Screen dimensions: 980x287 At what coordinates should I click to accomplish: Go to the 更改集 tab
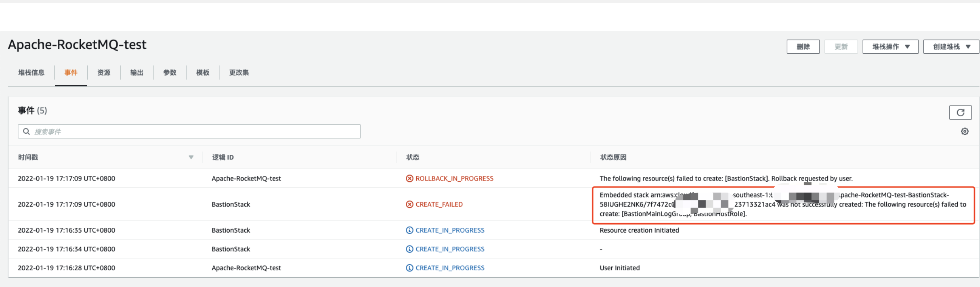(x=238, y=73)
